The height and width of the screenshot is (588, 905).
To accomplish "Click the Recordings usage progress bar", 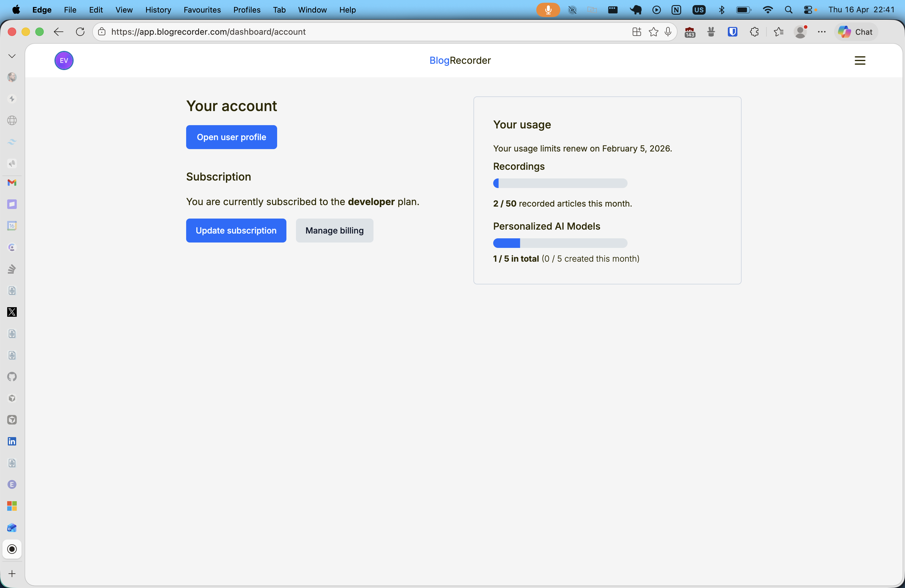I will point(560,183).
